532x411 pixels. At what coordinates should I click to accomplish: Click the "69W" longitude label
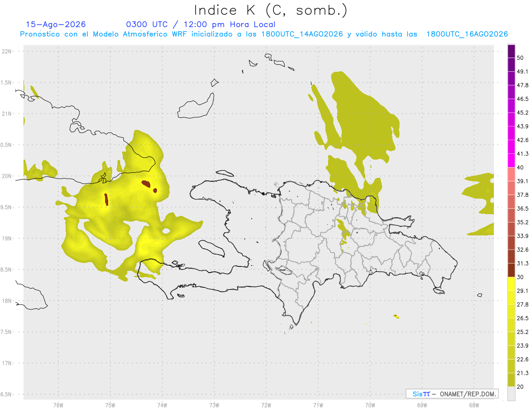coord(422,405)
